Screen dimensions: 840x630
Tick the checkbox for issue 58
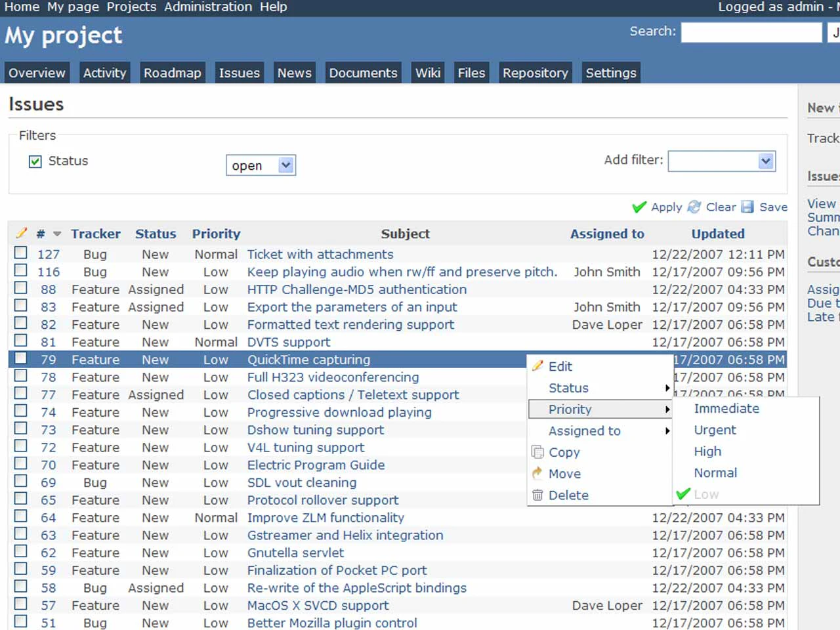(x=21, y=587)
